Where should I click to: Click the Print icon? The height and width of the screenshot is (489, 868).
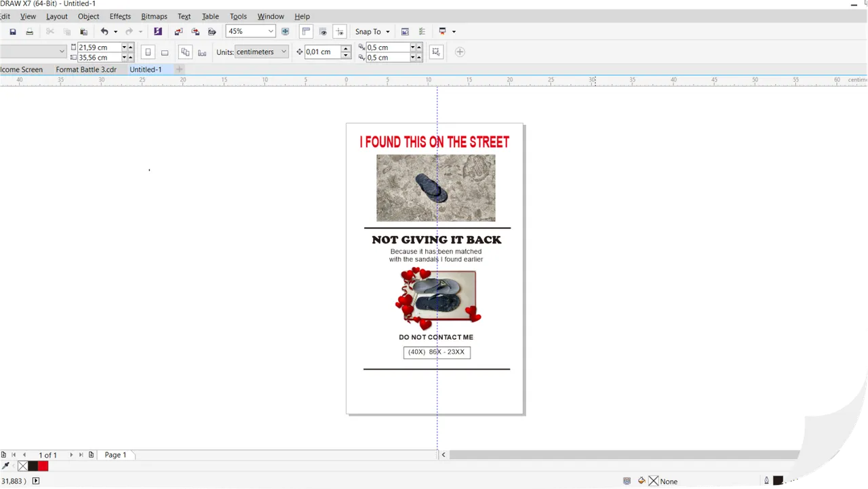29,32
